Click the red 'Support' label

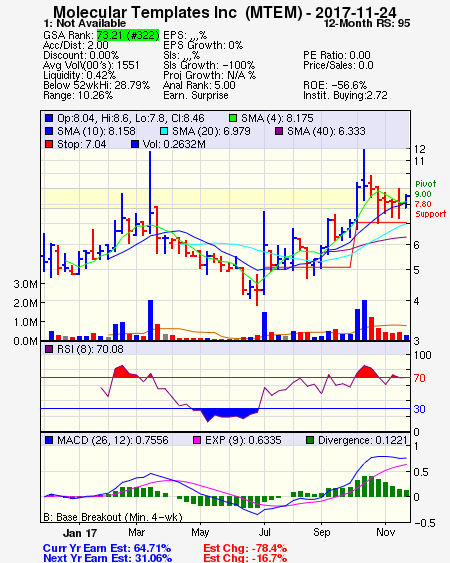coord(431,214)
